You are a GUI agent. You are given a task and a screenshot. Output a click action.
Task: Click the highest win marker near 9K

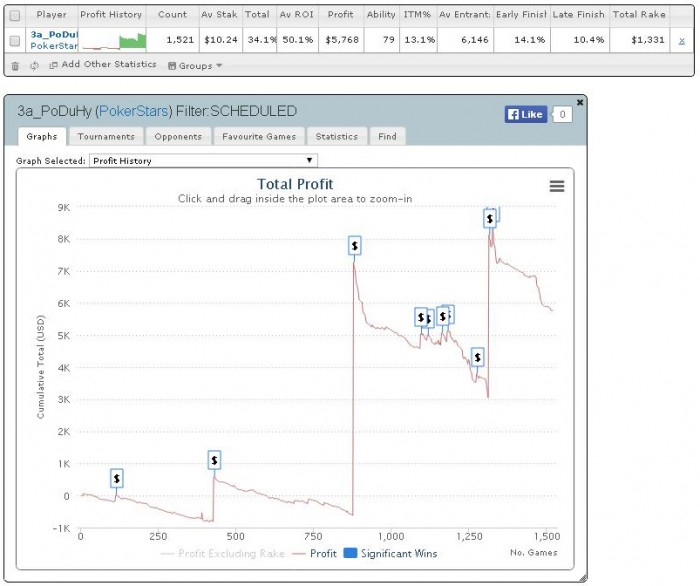(x=490, y=218)
